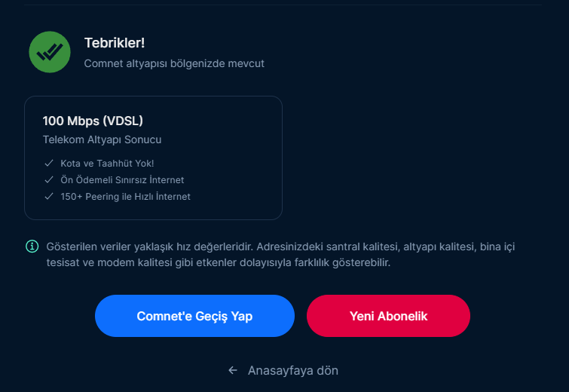Click the Ön Ödemeli Sınırsız İnternet text

pos(122,180)
